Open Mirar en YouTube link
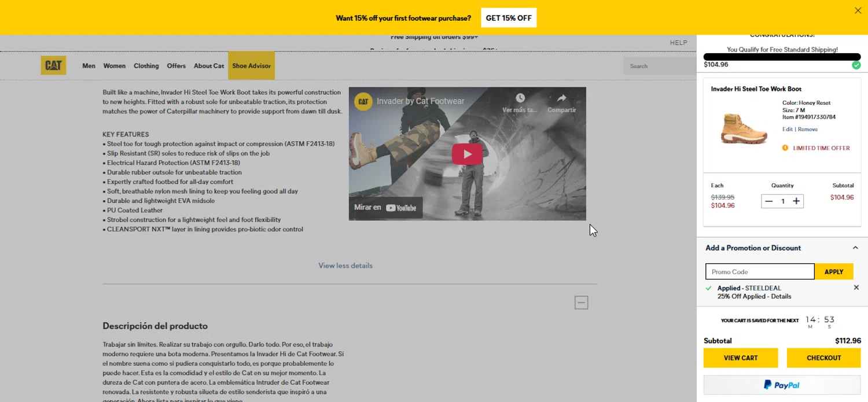Screen dimensions: 868x402 point(385,208)
